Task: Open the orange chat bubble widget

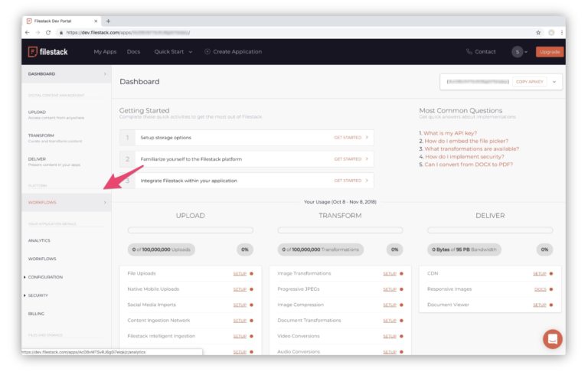Action: tap(552, 338)
